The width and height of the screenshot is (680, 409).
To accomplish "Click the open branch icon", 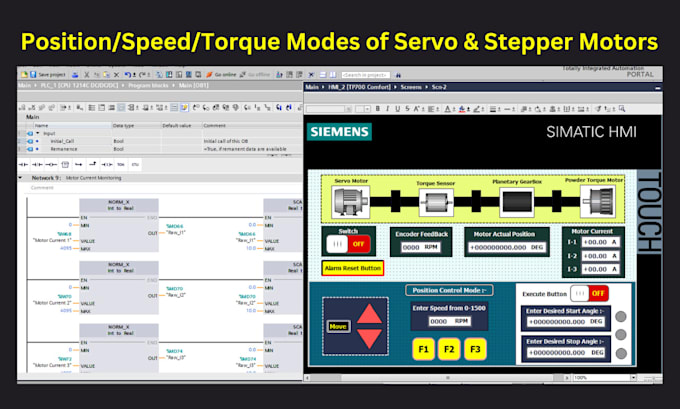I will (x=78, y=164).
